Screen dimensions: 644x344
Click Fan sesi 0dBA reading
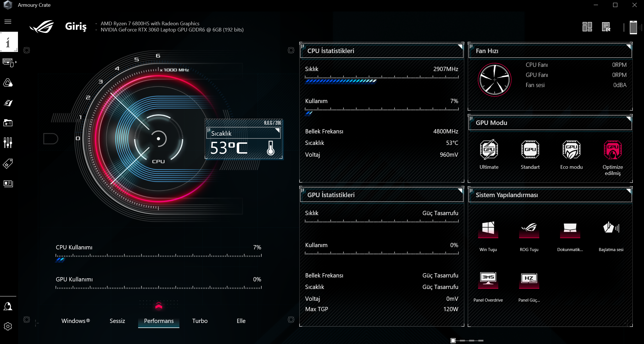(620, 85)
